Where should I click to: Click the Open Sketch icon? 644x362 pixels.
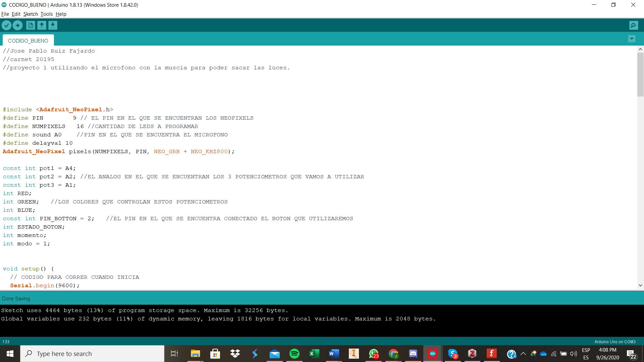(x=42, y=25)
